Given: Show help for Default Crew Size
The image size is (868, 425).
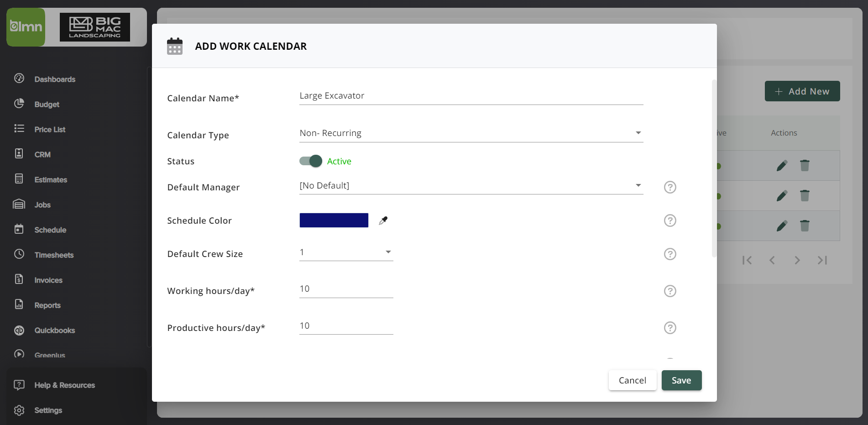Looking at the screenshot, I should click(670, 254).
